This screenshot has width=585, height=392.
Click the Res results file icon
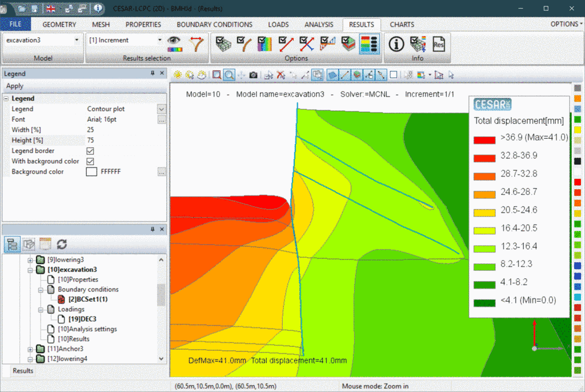point(439,44)
